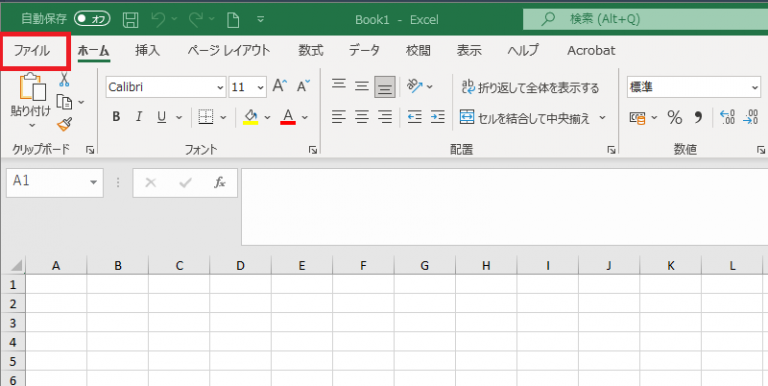768x386 pixels.
Task: Toggle Underline formatting
Action: [x=161, y=117]
